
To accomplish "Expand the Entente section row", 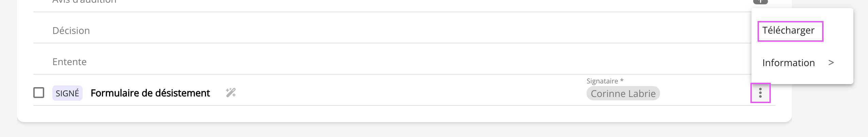I will [x=69, y=62].
